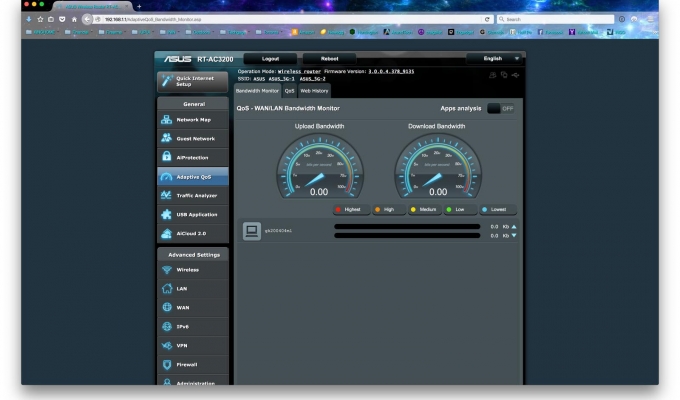Open VPN settings in the sidebar
The height and width of the screenshot is (400, 680).
(x=193, y=346)
